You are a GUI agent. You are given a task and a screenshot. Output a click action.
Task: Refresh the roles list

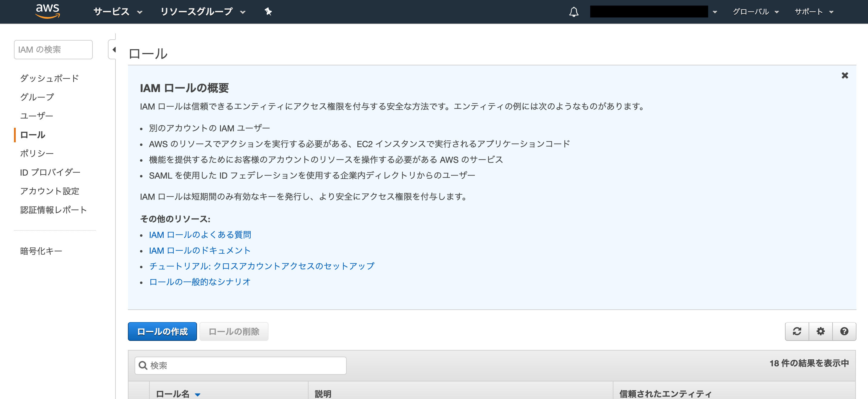click(796, 331)
